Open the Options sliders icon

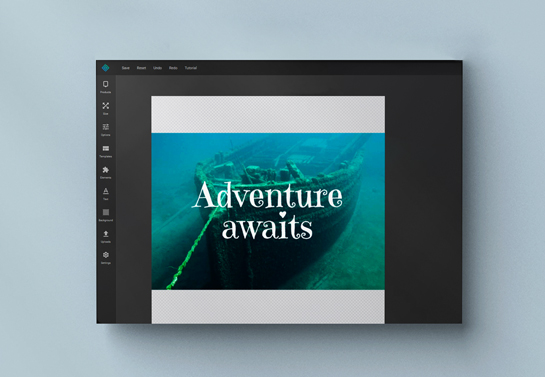pos(106,127)
